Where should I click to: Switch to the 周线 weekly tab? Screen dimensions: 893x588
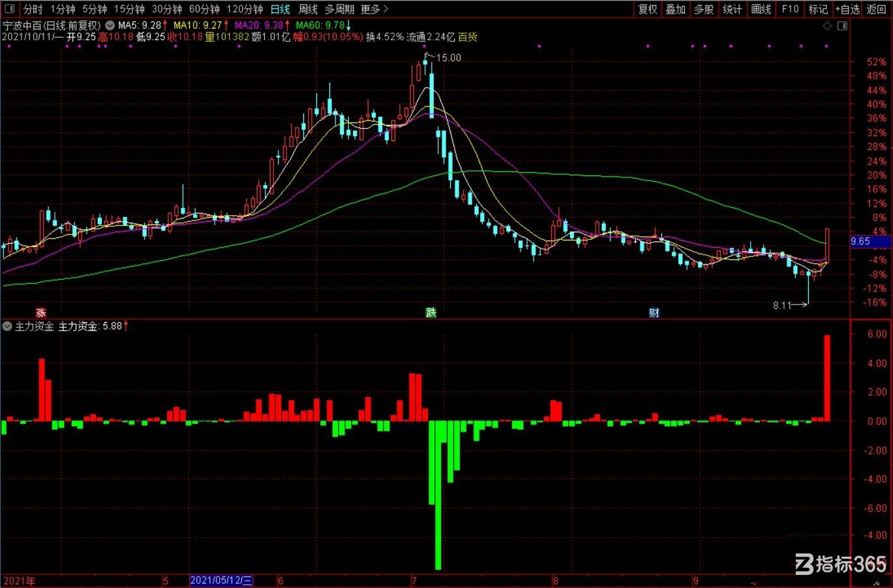(x=307, y=9)
